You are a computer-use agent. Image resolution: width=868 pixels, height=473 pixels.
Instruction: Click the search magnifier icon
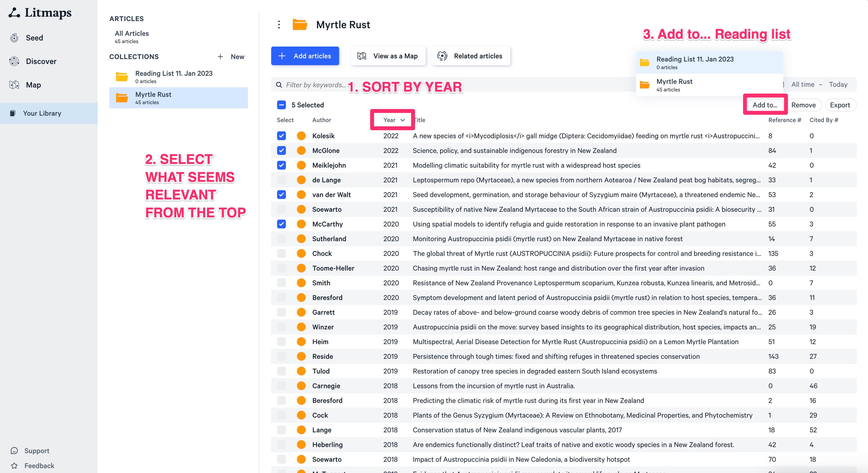coord(279,85)
